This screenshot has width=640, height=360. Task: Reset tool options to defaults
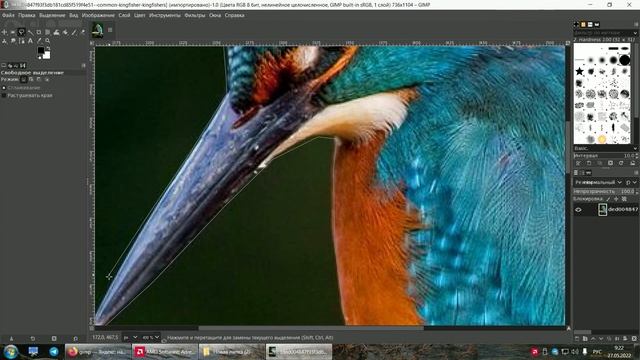pos(75,338)
